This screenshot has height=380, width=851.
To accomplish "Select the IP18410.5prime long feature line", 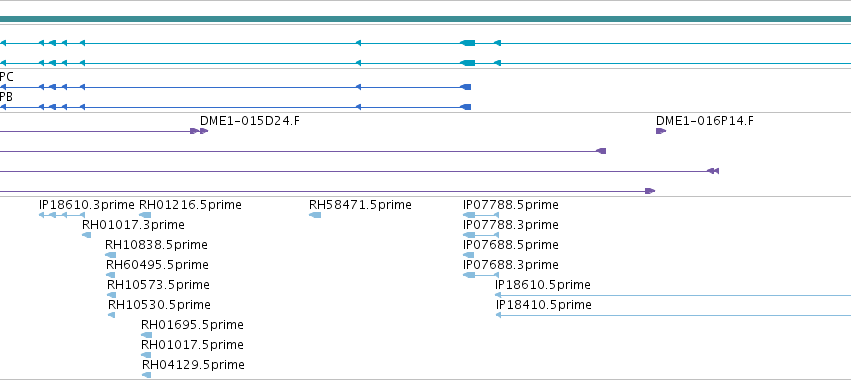I will pos(673,315).
